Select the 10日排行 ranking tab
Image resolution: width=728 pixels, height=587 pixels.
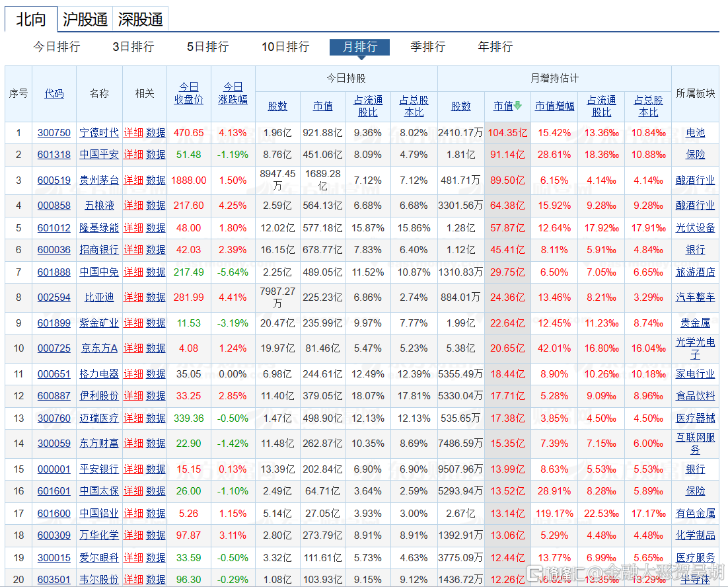tap(285, 46)
